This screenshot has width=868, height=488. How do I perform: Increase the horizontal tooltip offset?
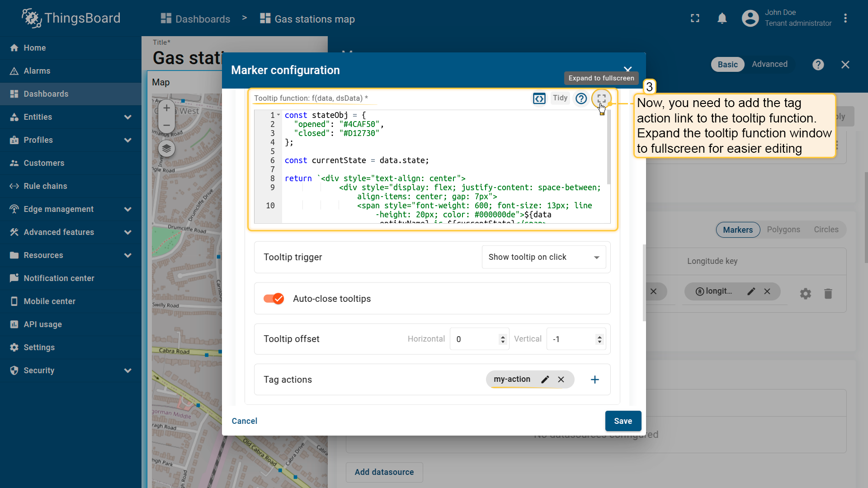pyautogui.click(x=503, y=337)
